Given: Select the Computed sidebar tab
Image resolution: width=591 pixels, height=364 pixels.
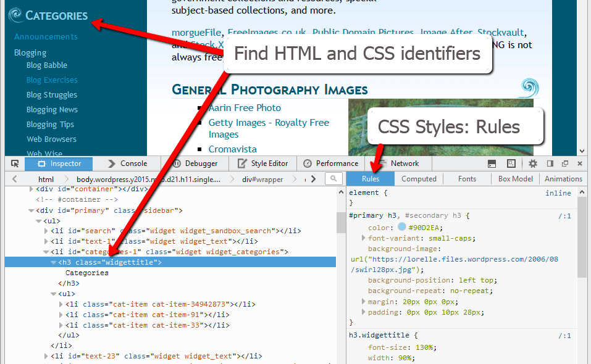Looking at the screenshot, I should click(x=419, y=179).
